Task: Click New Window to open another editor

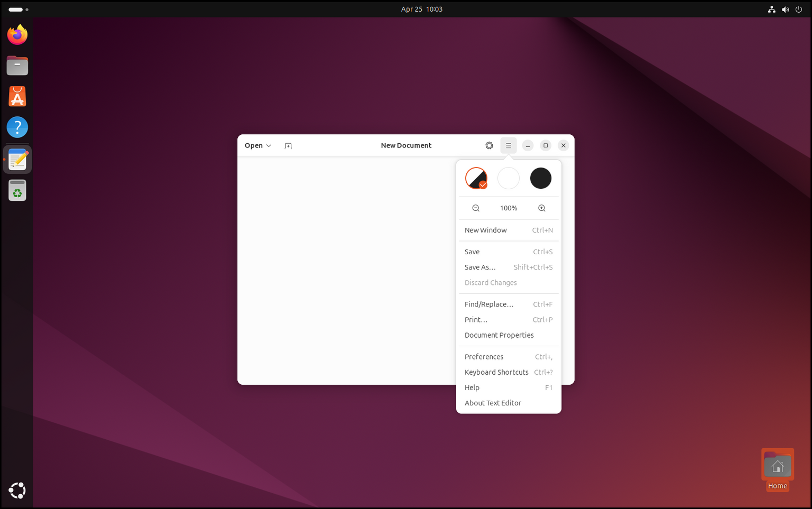Action: 485,230
